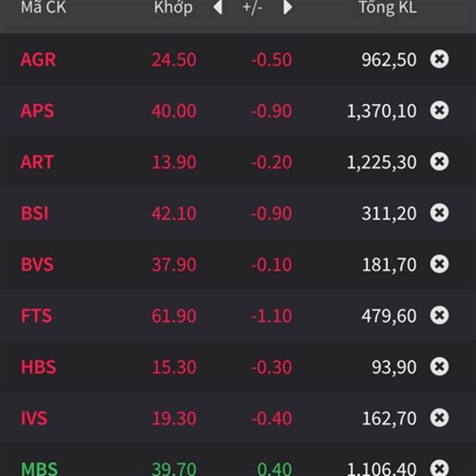
Task: Open the HBS stock row
Action: pyautogui.click(x=238, y=367)
